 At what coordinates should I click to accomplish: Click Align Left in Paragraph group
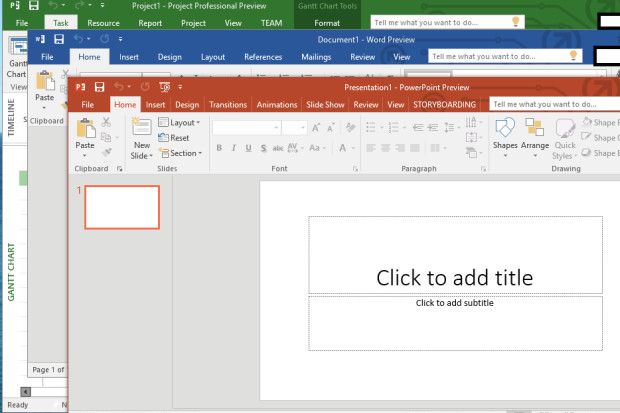coord(371,148)
